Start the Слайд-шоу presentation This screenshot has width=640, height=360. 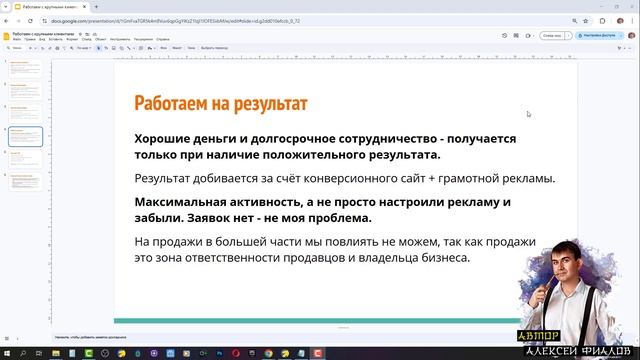(552, 36)
